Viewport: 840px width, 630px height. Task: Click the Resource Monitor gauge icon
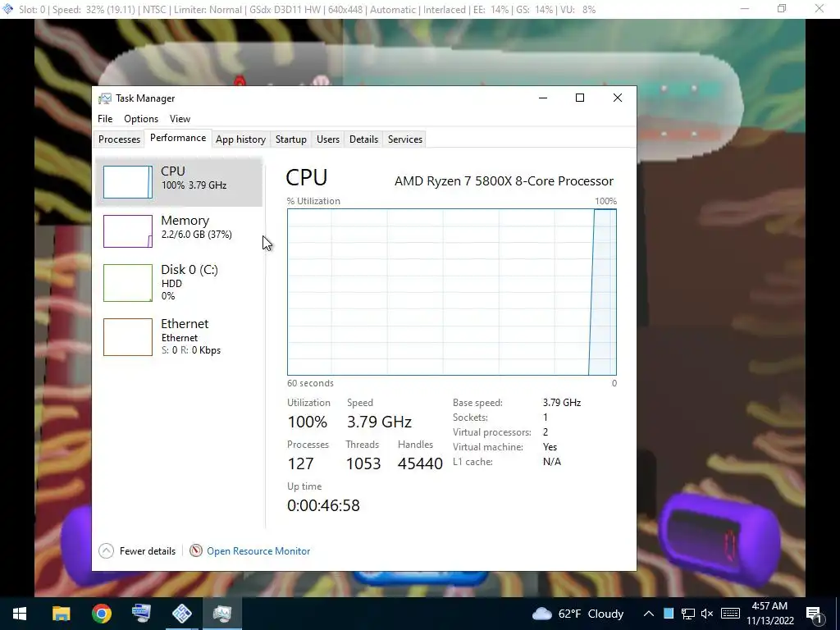click(x=196, y=550)
